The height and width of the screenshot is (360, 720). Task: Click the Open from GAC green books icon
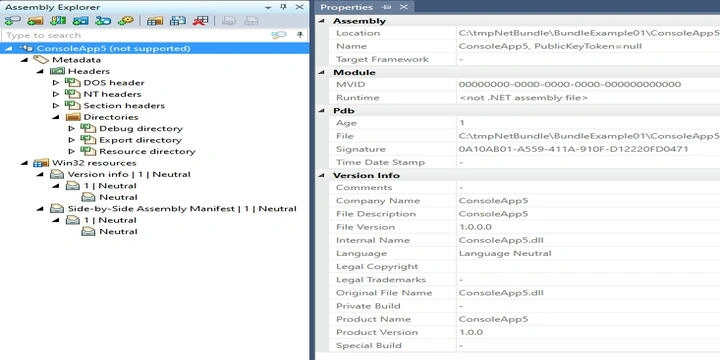click(x=58, y=21)
